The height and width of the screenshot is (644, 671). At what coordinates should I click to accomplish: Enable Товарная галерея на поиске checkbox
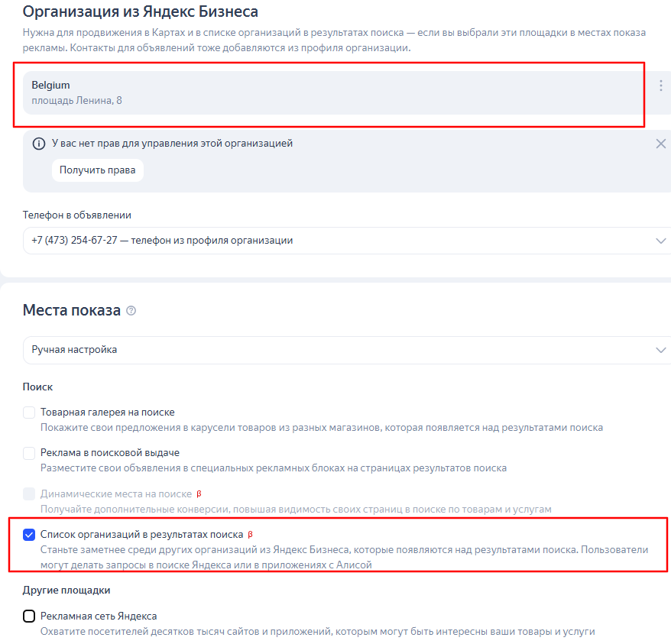tap(29, 413)
